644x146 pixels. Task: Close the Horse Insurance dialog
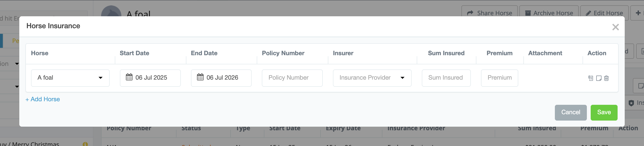[x=615, y=27]
